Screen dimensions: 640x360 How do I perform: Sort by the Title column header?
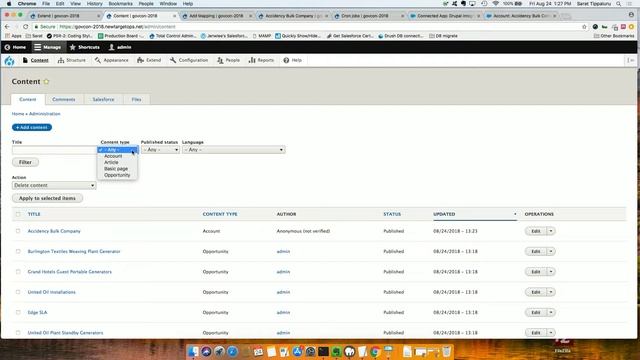click(34, 214)
